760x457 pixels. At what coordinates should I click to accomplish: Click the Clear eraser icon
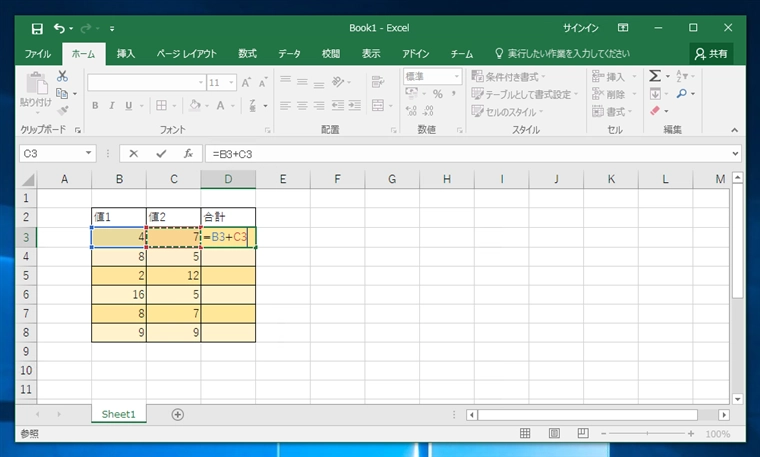coord(655,111)
